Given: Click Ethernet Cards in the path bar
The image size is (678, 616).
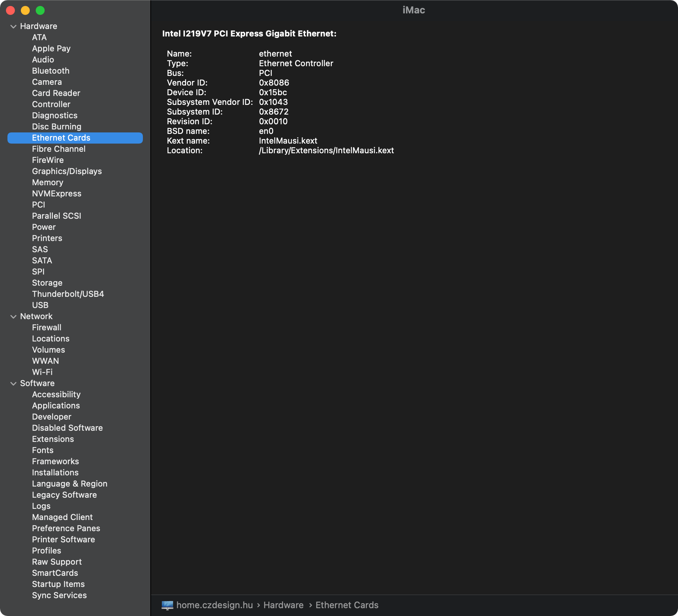Looking at the screenshot, I should [x=347, y=605].
